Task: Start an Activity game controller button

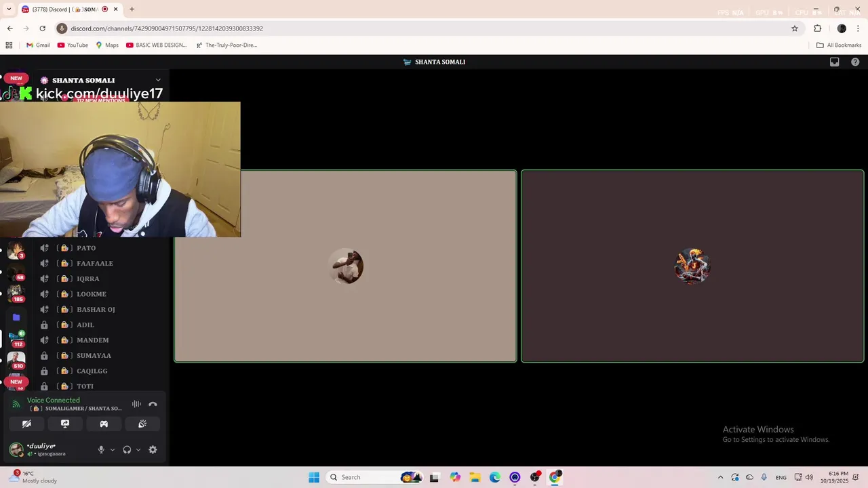Action: (x=104, y=424)
